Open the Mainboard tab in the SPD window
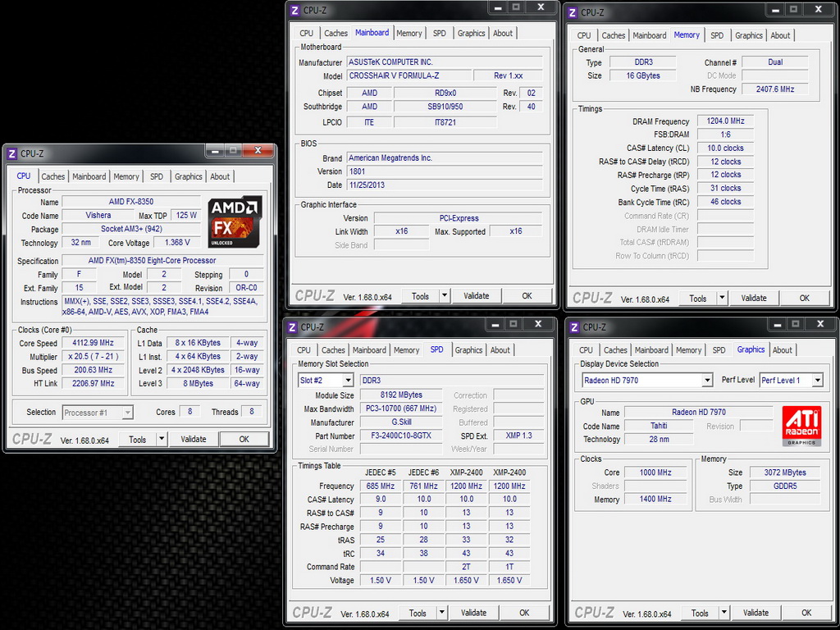Screen dimensions: 840x630 click(369, 349)
